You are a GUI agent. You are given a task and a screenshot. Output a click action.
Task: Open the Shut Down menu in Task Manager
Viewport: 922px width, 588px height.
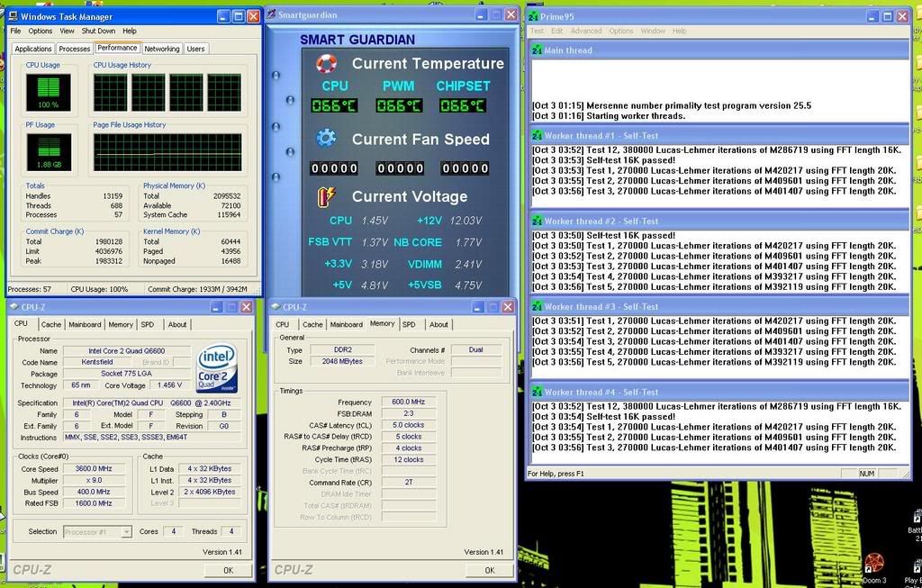coord(98,32)
